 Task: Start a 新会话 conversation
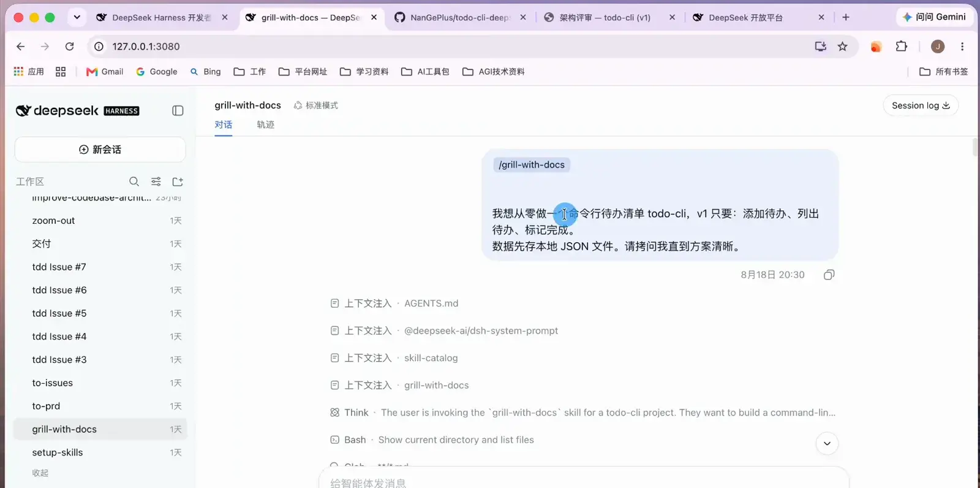pyautogui.click(x=100, y=150)
